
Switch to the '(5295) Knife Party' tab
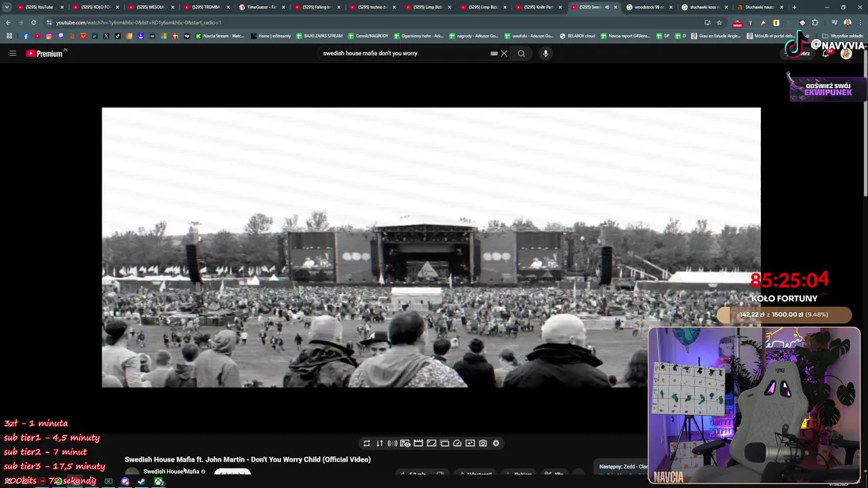coord(538,7)
